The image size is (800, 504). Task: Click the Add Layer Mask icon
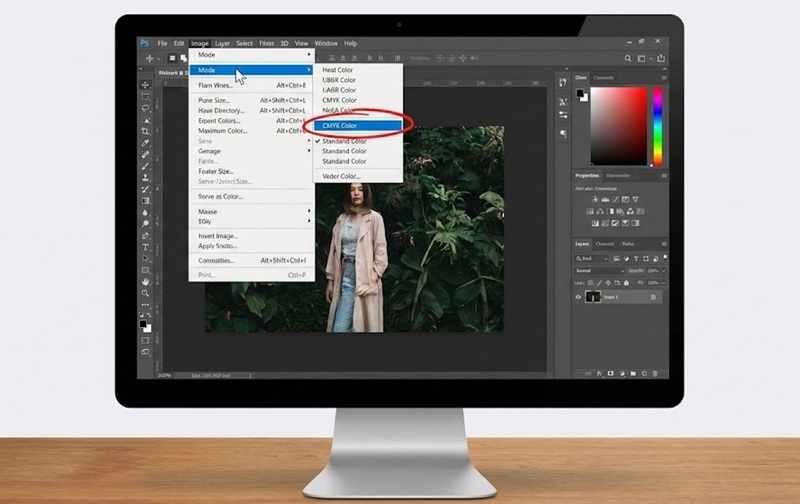tap(611, 374)
